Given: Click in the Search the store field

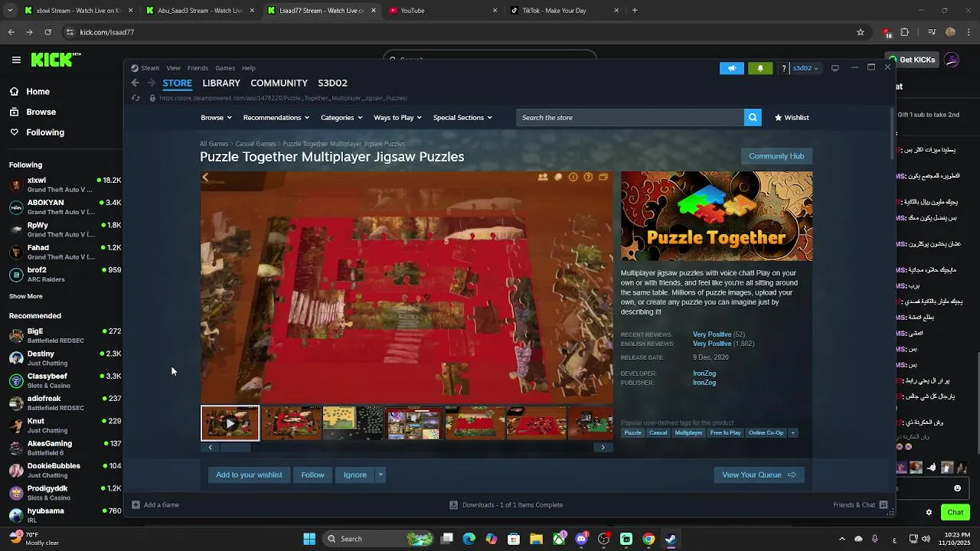Looking at the screenshot, I should coord(629,117).
